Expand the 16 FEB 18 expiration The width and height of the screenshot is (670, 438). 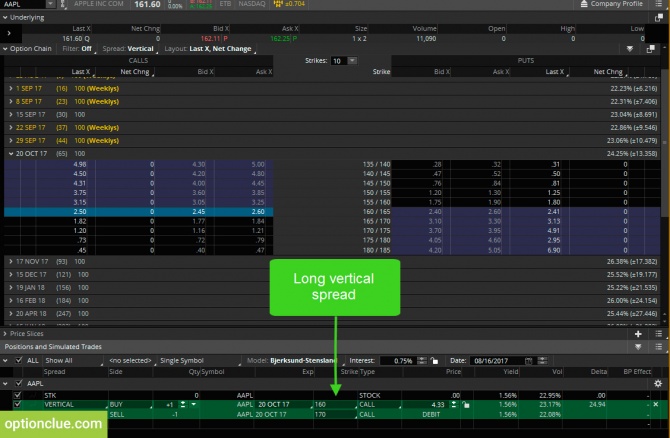[11, 300]
